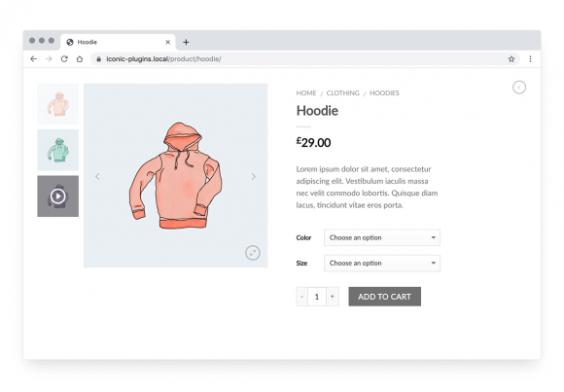The image size is (564, 392).
Task: Click the Add to Cart button
Action: click(384, 297)
